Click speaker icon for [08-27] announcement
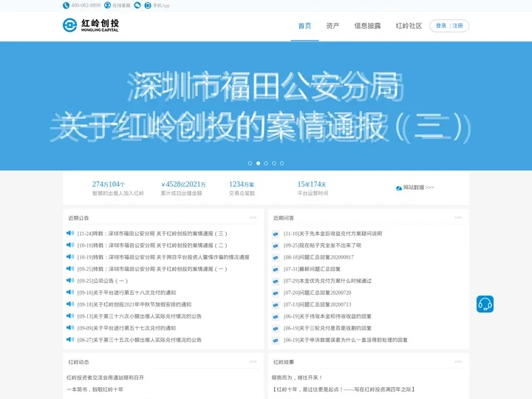The height and width of the screenshot is (399, 532). pyautogui.click(x=70, y=339)
